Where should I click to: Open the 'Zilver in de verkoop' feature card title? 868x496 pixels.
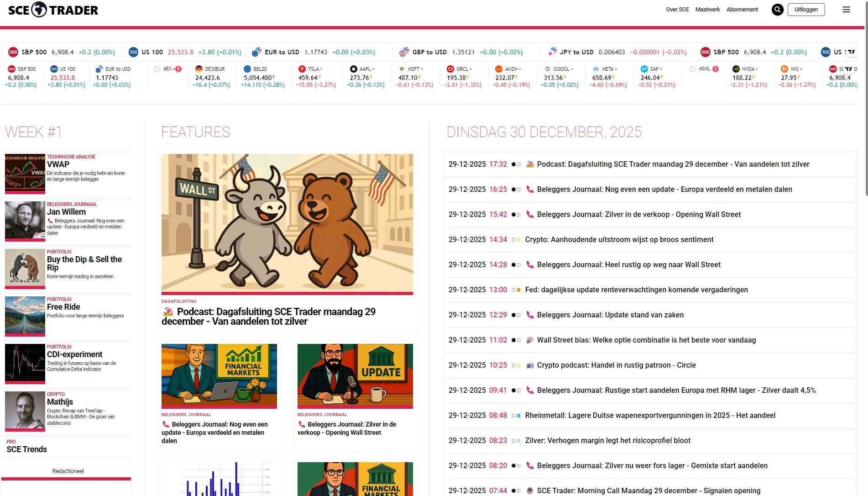pyautogui.click(x=347, y=428)
